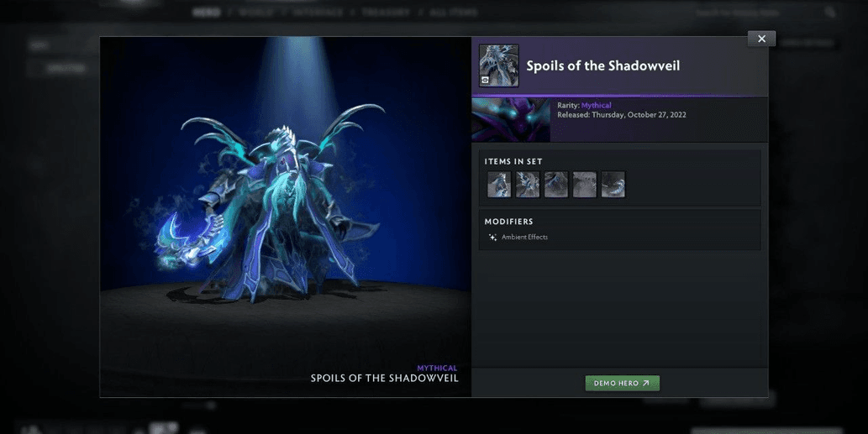Click the 'MYTHICAL' label above the preview caption

[437, 369]
